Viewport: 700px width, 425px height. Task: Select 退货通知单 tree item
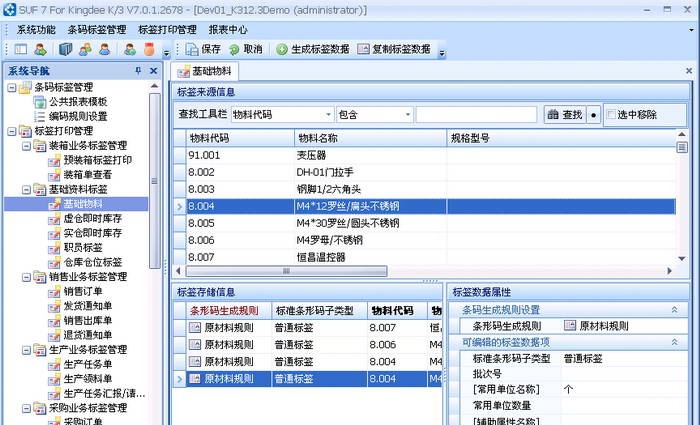pyautogui.click(x=88, y=335)
